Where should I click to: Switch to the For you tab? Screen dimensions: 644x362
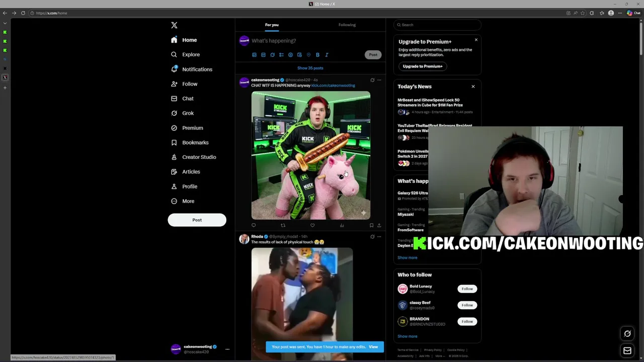[x=272, y=25]
